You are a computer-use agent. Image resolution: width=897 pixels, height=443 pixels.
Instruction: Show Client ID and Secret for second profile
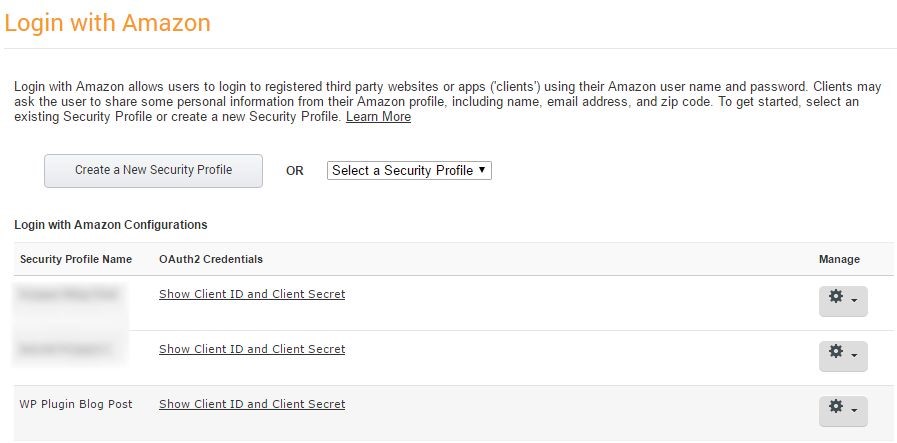click(x=252, y=349)
